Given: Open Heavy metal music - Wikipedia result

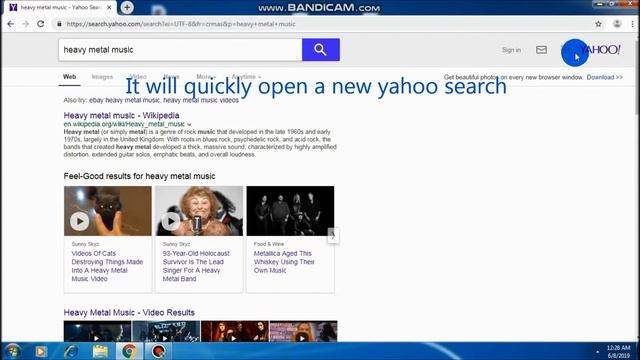Looking at the screenshot, I should coord(121,116).
